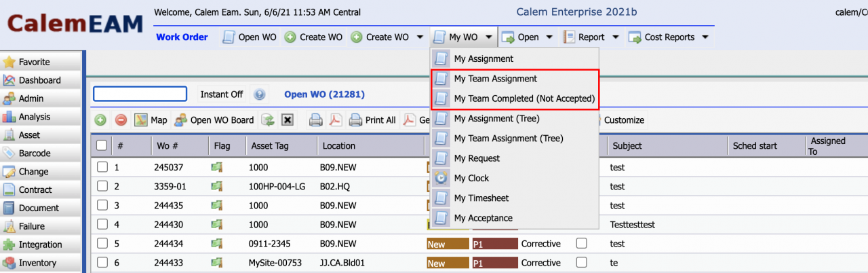This screenshot has height=273, width=868.
Task: Click the P1 priority badge in row 5
Action: [495, 244]
